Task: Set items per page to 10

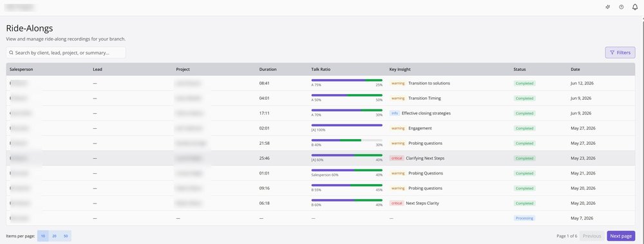Action: (x=43, y=236)
